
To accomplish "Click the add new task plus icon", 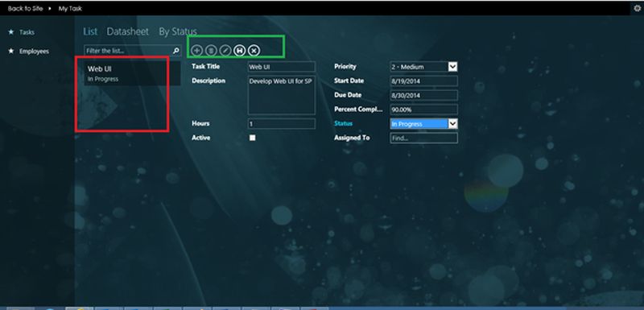I will (197, 51).
